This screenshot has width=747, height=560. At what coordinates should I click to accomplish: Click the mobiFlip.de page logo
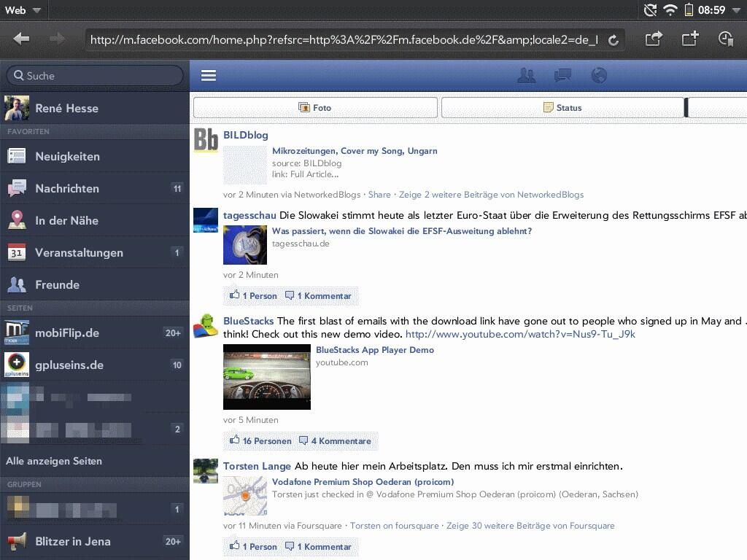click(17, 332)
